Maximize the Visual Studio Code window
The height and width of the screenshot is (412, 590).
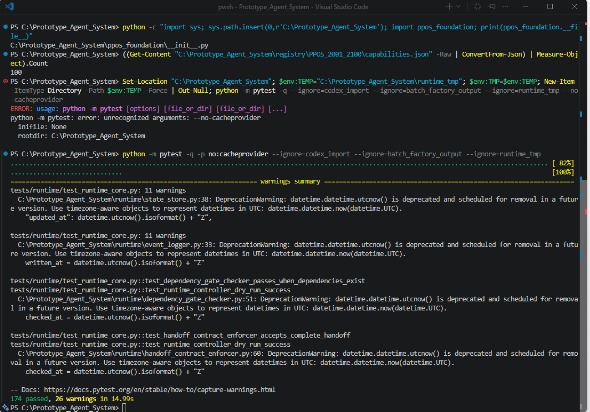[x=550, y=6]
